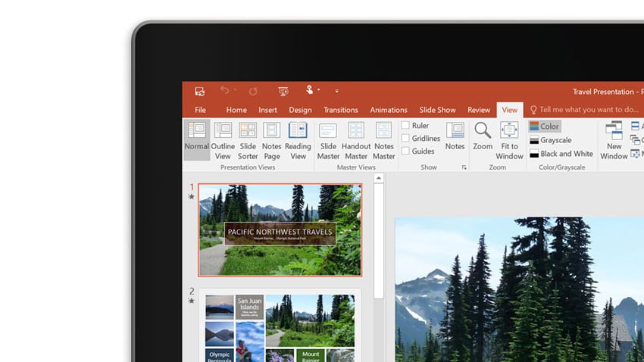Open a New Window
The width and height of the screenshot is (644, 362).
click(614, 140)
